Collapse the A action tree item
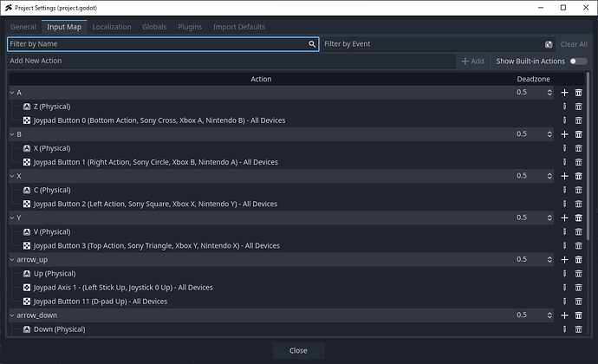Image resolution: width=598 pixels, height=364 pixels. (x=11, y=93)
